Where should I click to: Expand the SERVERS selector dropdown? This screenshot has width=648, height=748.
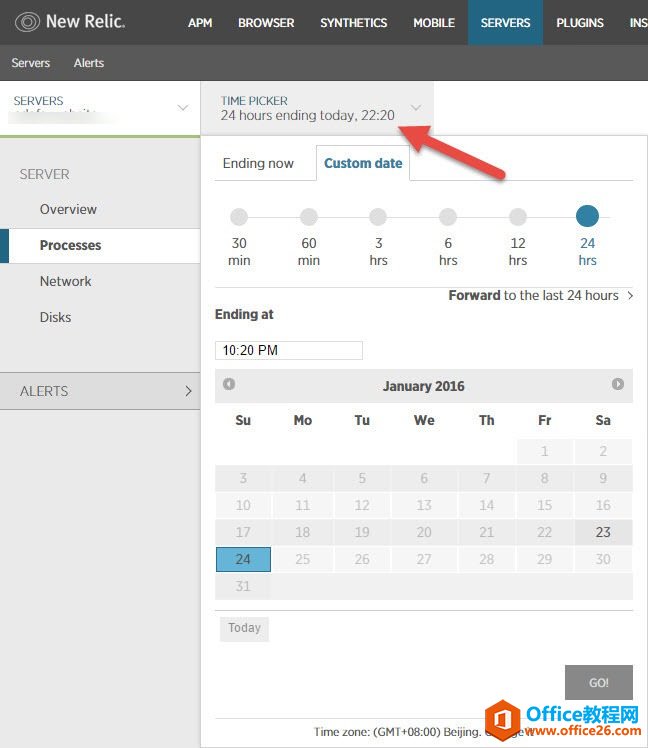pos(100,108)
